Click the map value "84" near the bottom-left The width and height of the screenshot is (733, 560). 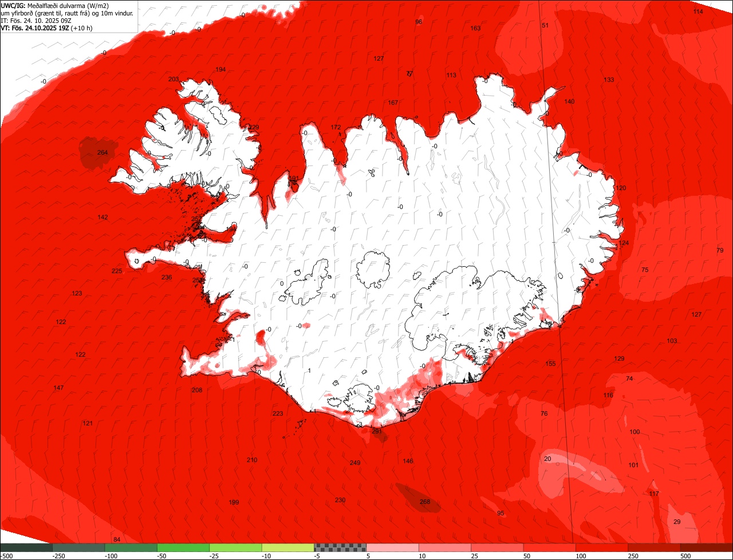coord(117,540)
